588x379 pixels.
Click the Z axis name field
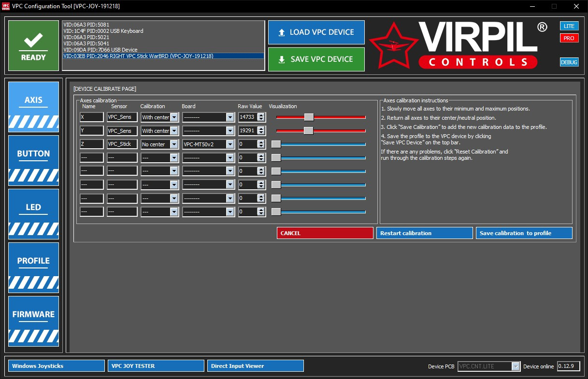92,144
